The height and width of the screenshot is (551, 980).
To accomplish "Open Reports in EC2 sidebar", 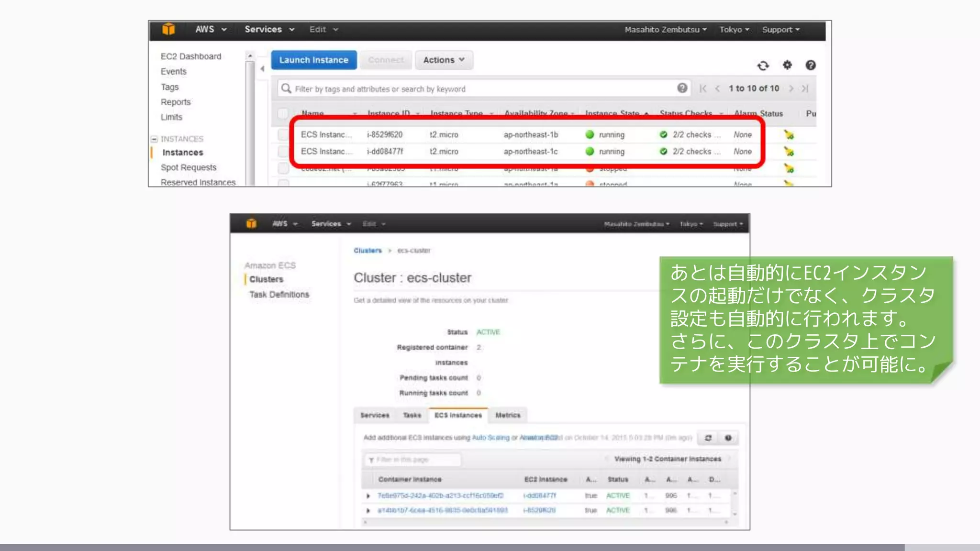I will [x=176, y=102].
